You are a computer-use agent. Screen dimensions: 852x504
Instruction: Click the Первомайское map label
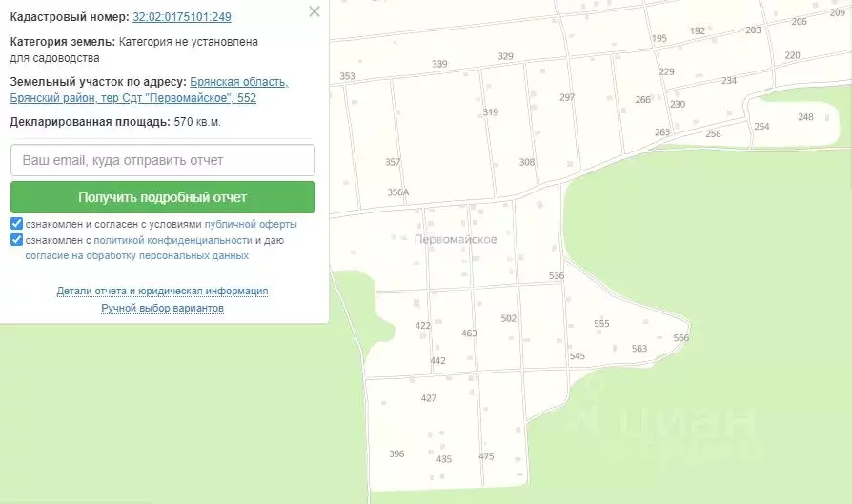[x=456, y=239]
